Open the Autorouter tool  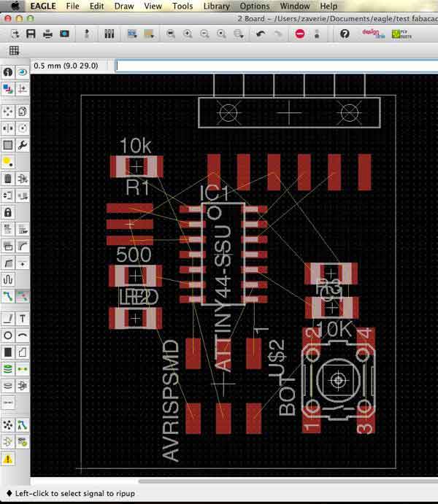pos(23,425)
